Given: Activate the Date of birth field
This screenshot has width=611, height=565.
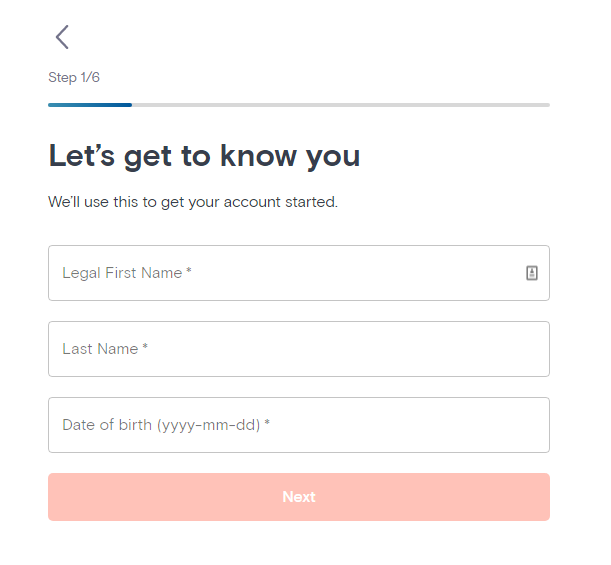Looking at the screenshot, I should [299, 425].
